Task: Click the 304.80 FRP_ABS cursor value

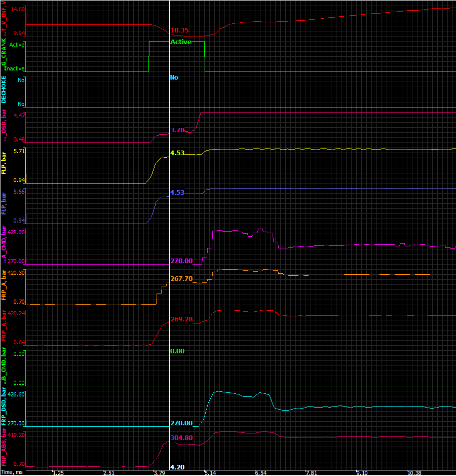Action: (181, 438)
